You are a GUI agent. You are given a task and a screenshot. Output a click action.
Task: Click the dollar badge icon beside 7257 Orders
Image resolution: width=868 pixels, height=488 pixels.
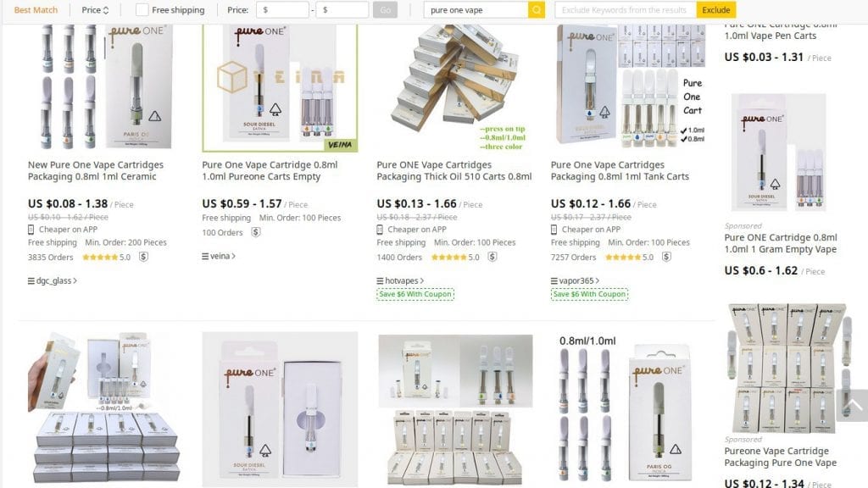[666, 258]
